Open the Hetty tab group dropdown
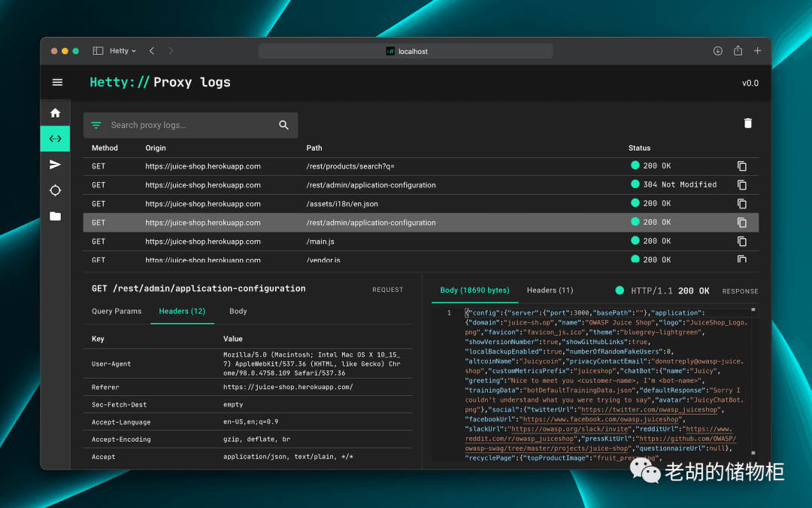 tap(123, 51)
